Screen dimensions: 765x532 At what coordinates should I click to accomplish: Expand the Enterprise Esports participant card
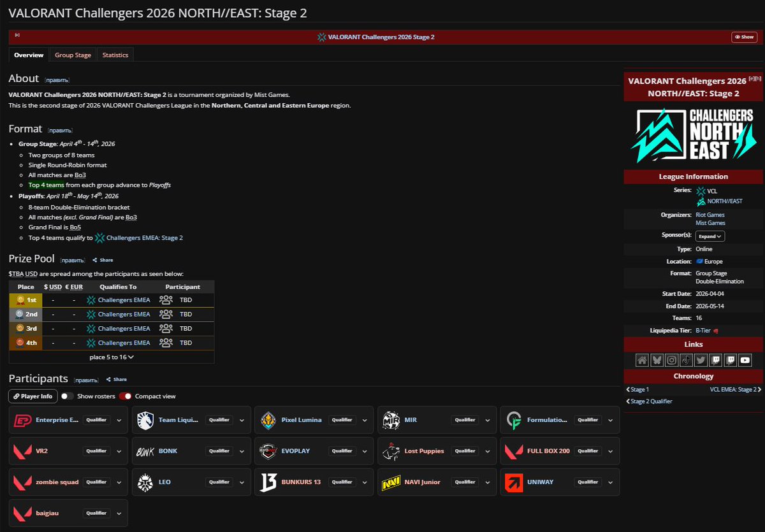[119, 420]
